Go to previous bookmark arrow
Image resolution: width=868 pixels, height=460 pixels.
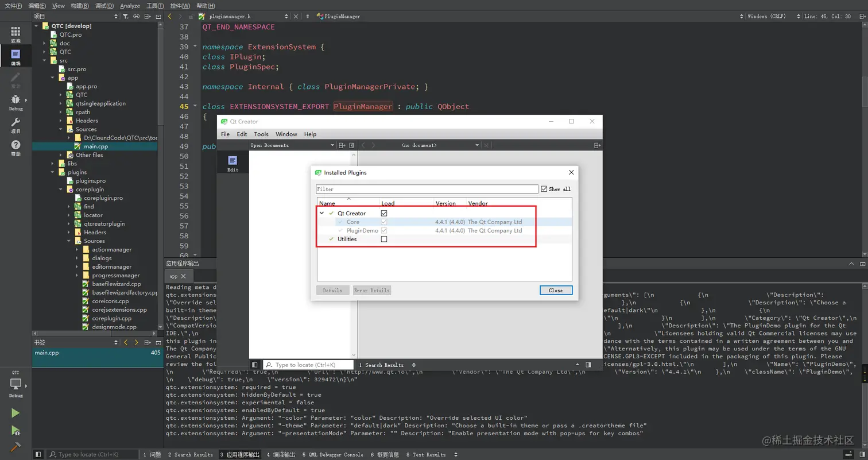tap(126, 342)
